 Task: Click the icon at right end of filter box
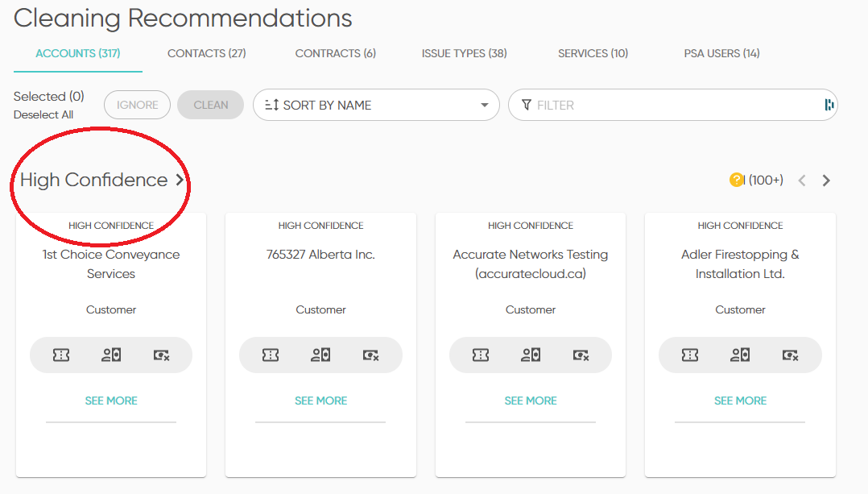point(829,105)
